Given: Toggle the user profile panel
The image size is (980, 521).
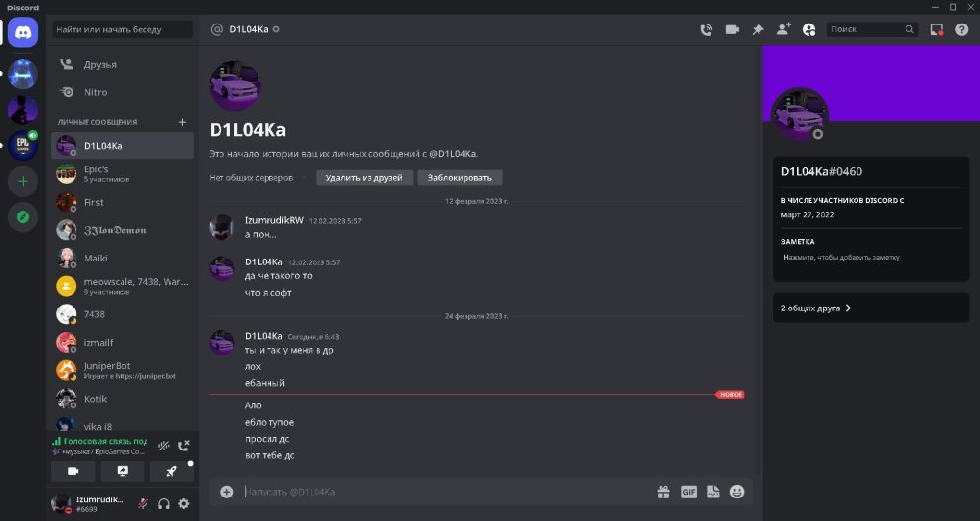Looking at the screenshot, I should pyautogui.click(x=808, y=29).
